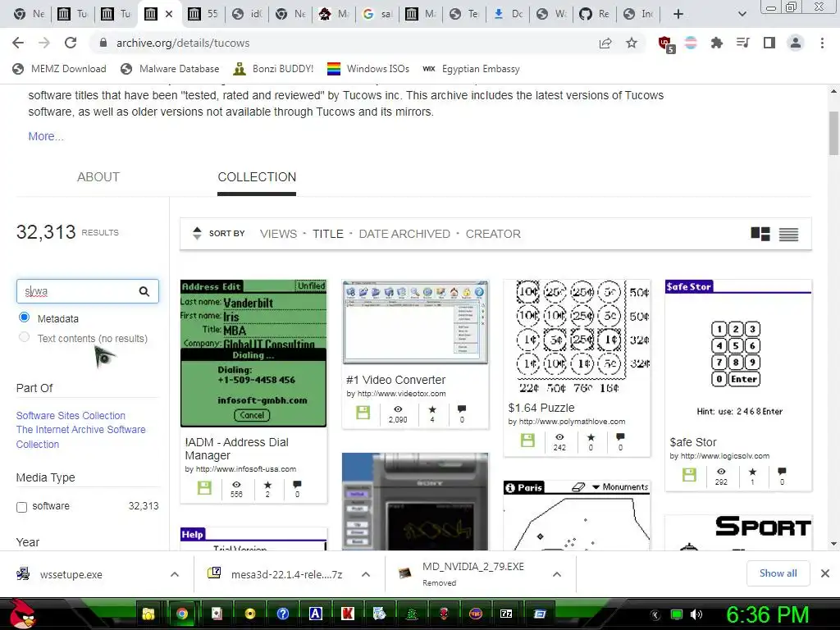Open Software Sites Collection link
This screenshot has height=630, width=840.
point(71,416)
